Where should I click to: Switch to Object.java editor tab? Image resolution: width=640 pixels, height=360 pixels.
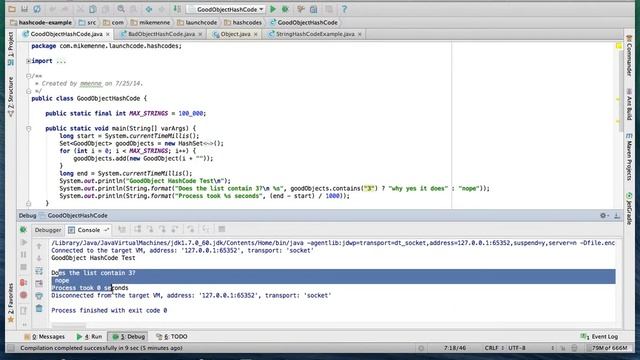(x=235, y=34)
